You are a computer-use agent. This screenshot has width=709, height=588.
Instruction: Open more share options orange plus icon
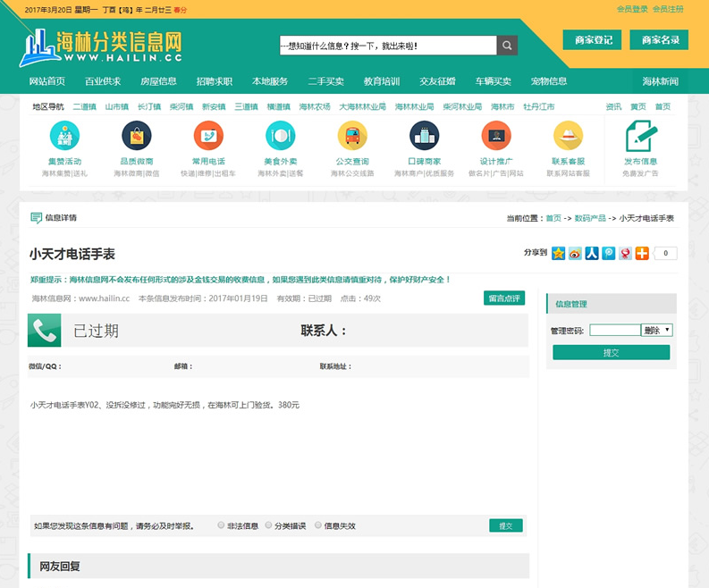(x=642, y=253)
